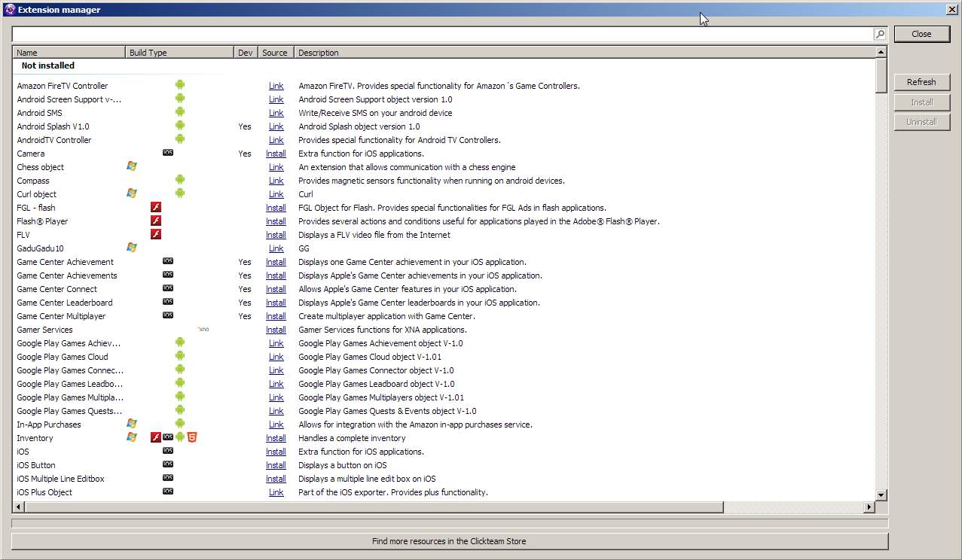Screen dimensions: 962x560
Task: Sort by the Build Type column header
Action: pos(179,53)
